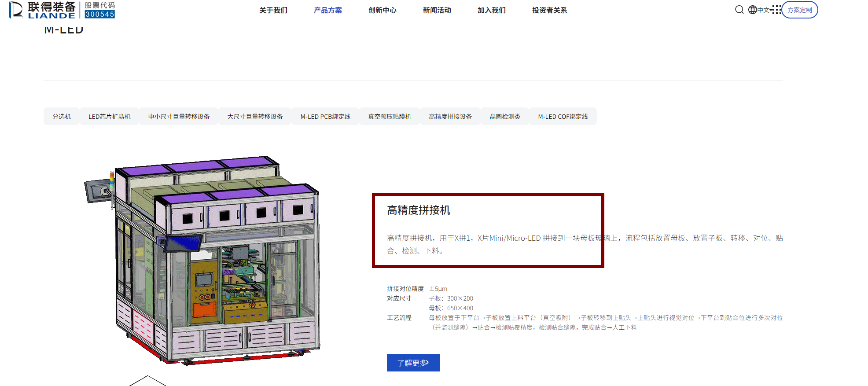This screenshot has height=386, width=868.
Task: Click the 方案定制 button
Action: pyautogui.click(x=799, y=10)
